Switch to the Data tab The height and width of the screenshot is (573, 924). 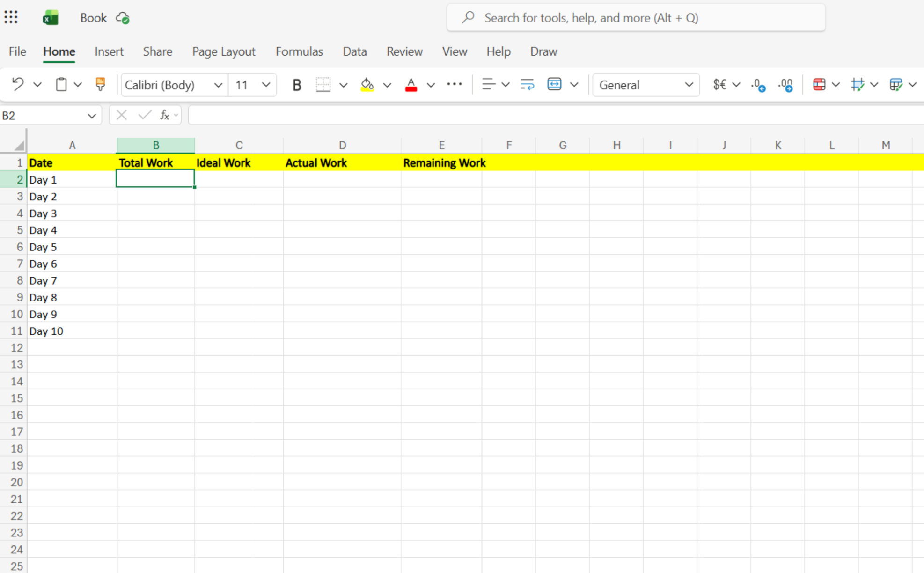click(x=355, y=51)
